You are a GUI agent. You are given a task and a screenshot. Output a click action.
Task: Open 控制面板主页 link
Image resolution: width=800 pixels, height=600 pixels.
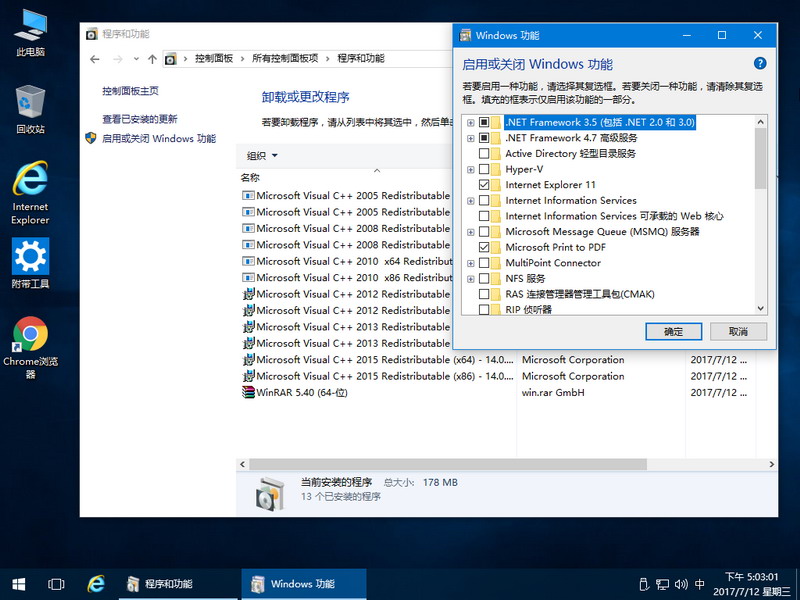click(130, 91)
